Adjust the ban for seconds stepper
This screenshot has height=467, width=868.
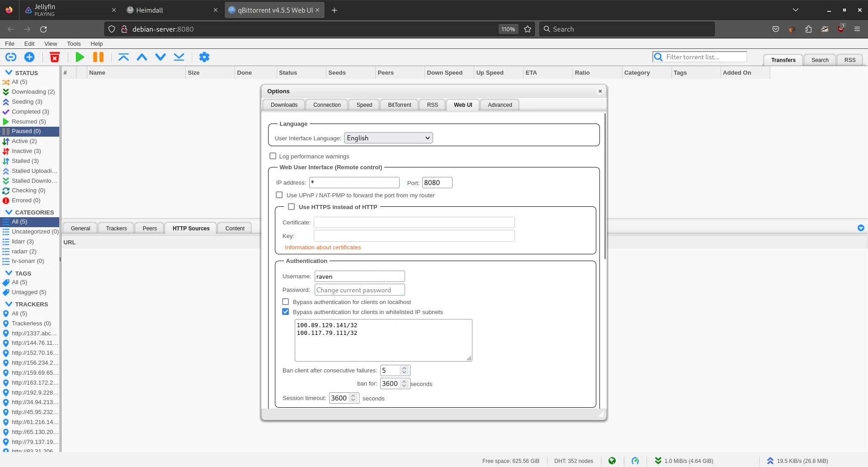point(404,383)
